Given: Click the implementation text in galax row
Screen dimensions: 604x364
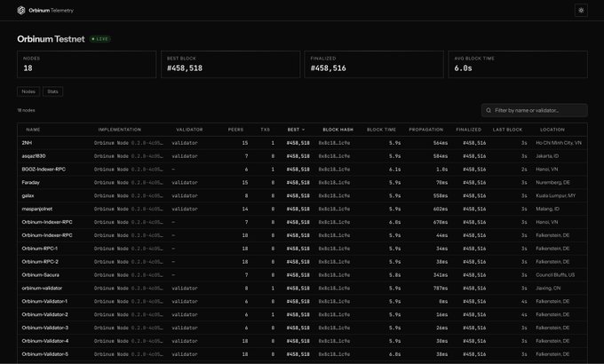Looking at the screenshot, I should [128, 195].
